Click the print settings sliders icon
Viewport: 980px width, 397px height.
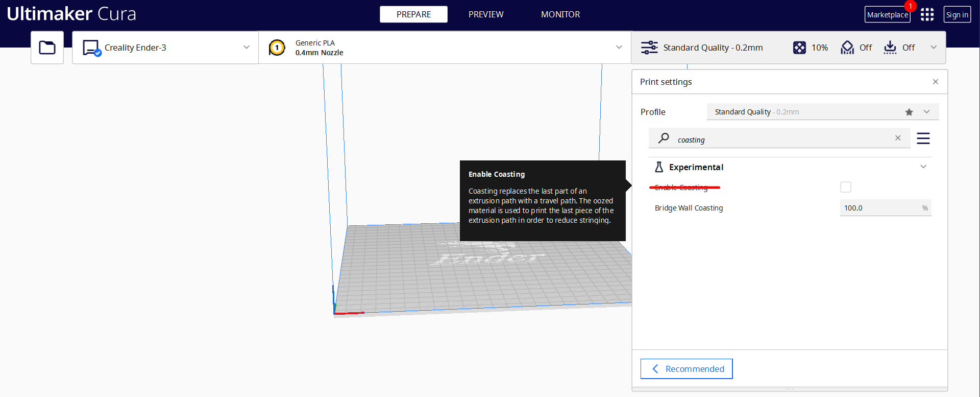(x=649, y=48)
